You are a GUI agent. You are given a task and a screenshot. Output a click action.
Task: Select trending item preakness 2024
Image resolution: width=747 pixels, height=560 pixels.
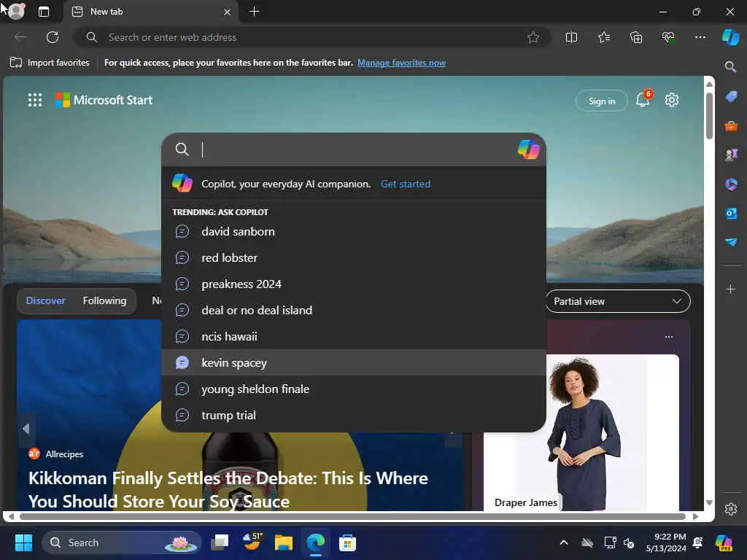click(354, 284)
